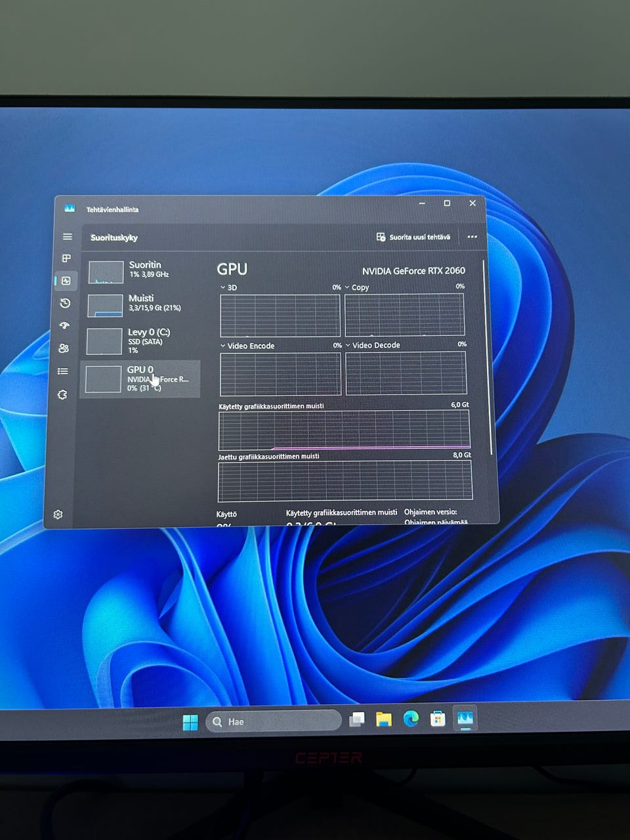Click the Käytetty grafiikkasuorittimen muisti graph

coord(344,430)
